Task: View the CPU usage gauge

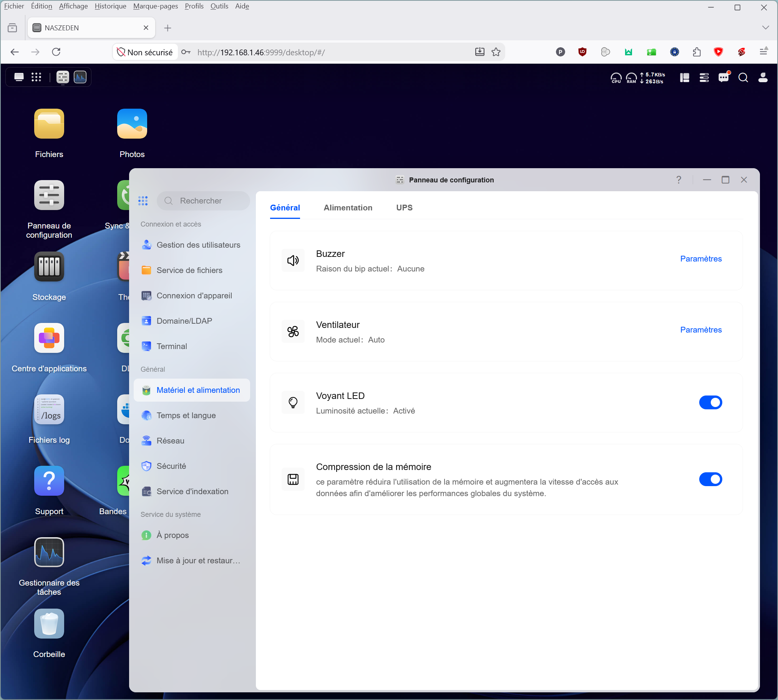Action: click(x=616, y=78)
